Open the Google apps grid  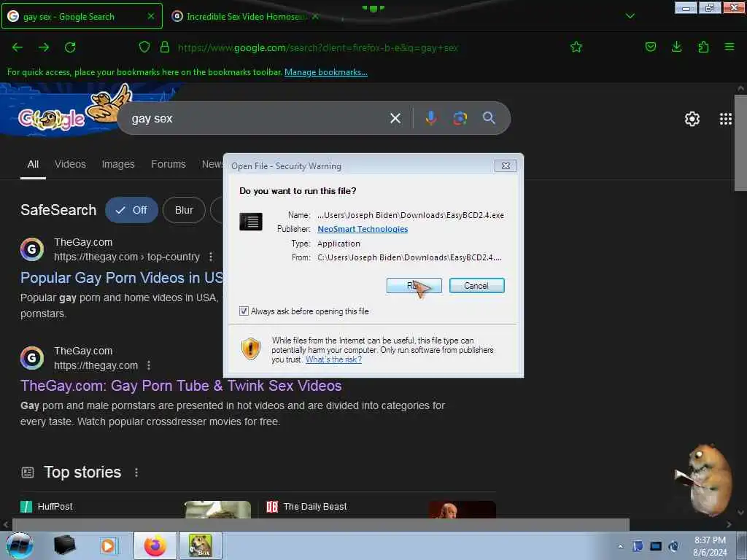tap(726, 119)
